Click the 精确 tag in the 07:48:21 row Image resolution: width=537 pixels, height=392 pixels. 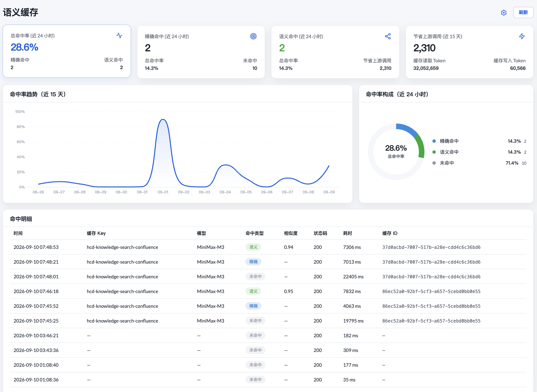[253, 262]
